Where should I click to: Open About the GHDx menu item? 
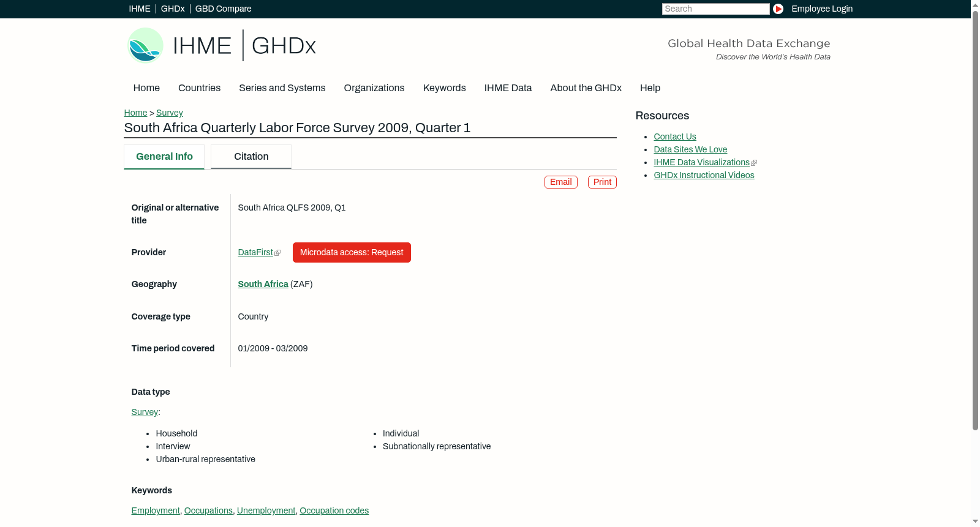tap(586, 88)
